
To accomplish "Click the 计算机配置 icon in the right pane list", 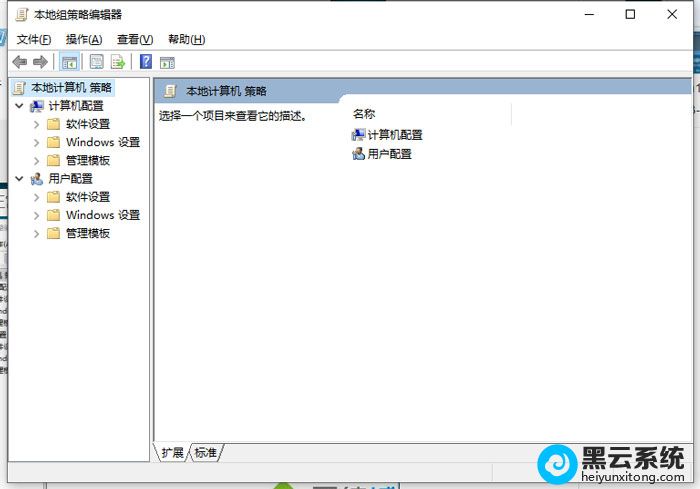I will pyautogui.click(x=359, y=134).
